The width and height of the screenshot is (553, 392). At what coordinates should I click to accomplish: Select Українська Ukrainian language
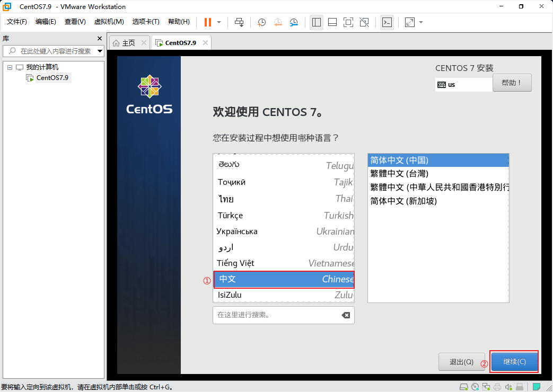[284, 231]
